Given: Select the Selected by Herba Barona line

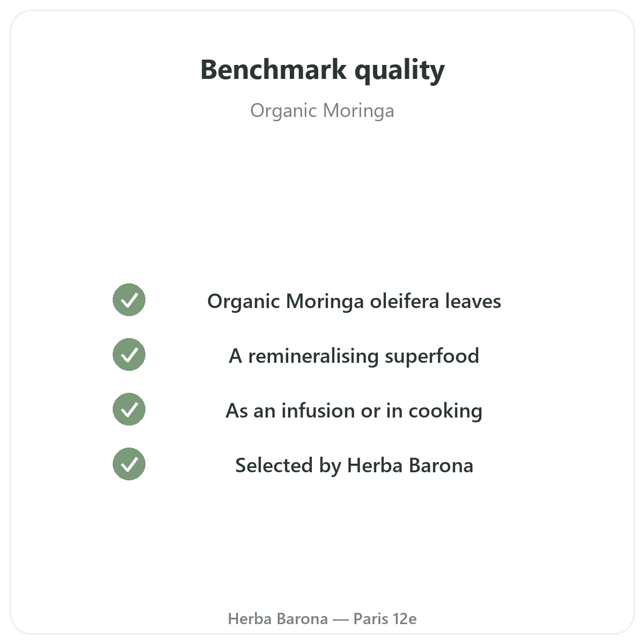Looking at the screenshot, I should (354, 466).
